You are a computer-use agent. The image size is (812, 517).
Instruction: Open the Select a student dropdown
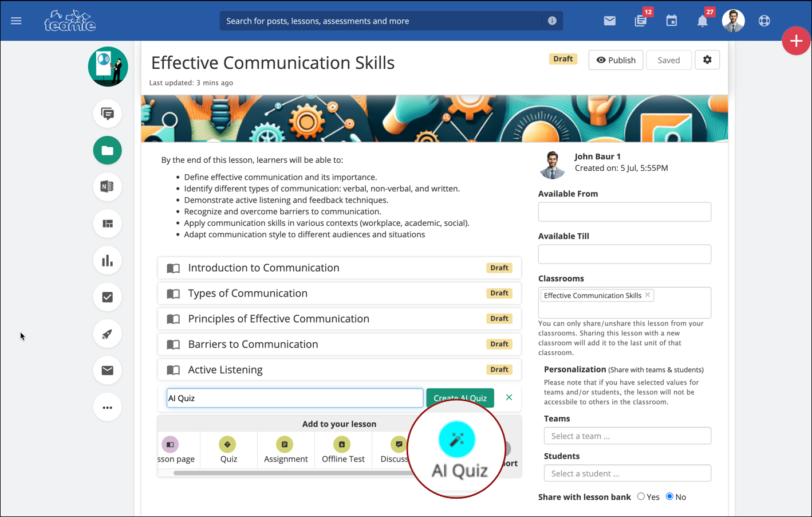[627, 473]
